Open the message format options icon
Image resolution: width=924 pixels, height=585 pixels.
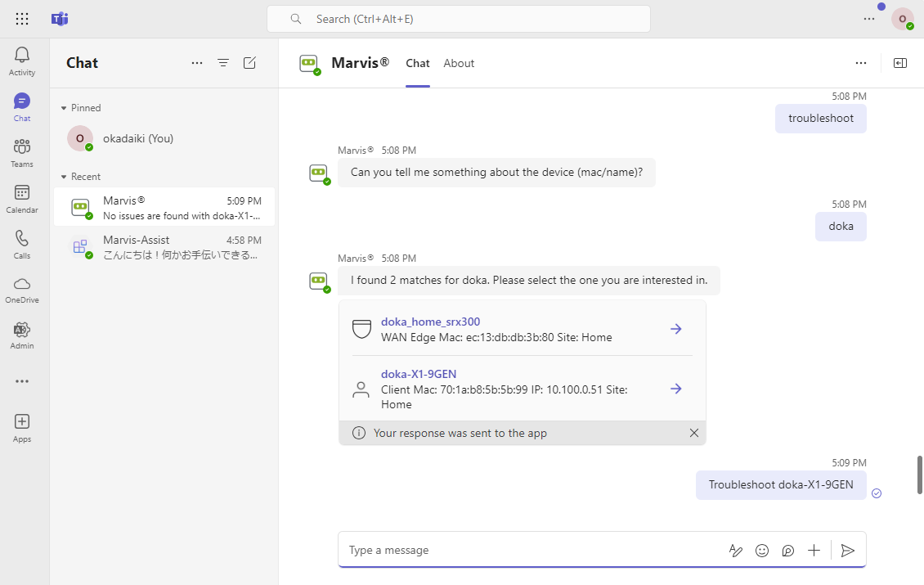[x=736, y=551]
